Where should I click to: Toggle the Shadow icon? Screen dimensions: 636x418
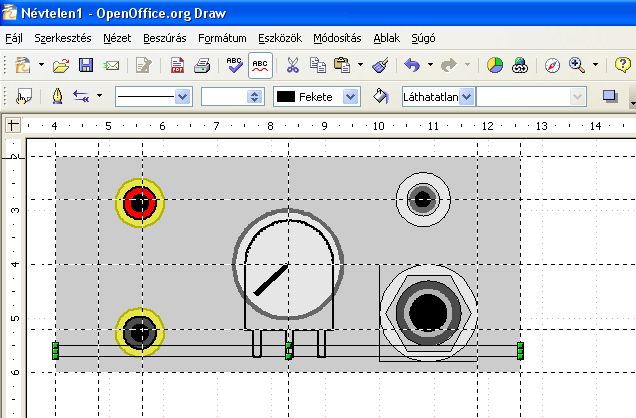[x=610, y=96]
